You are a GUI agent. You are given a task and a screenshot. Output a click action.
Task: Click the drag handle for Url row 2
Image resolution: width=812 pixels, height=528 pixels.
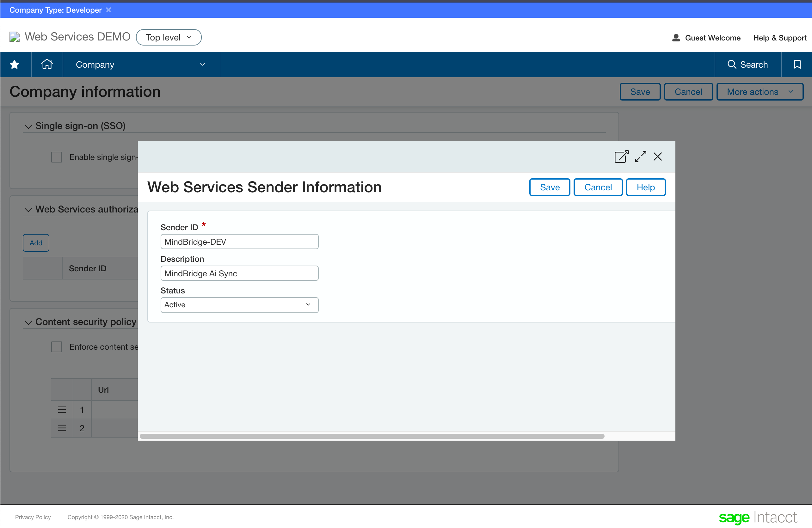tap(62, 428)
